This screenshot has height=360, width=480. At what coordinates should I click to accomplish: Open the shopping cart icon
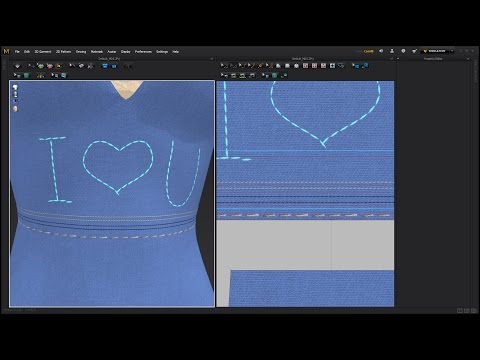[414, 51]
